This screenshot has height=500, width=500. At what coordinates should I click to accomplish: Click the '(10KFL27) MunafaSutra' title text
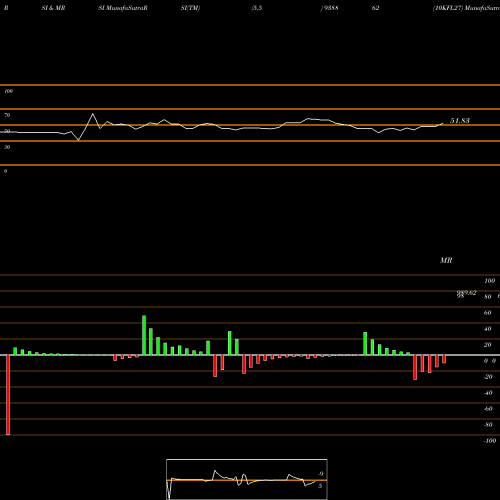466,8
